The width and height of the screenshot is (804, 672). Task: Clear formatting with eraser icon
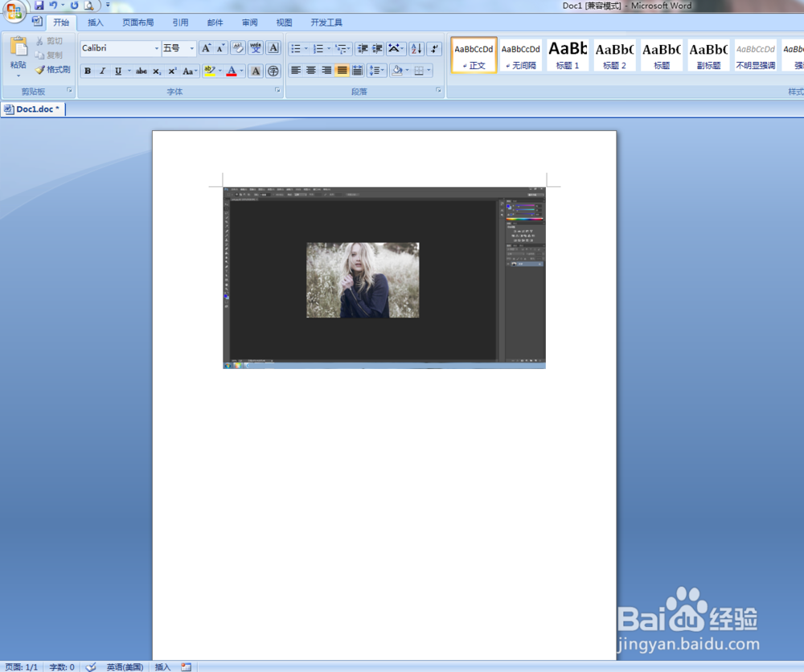point(238,48)
